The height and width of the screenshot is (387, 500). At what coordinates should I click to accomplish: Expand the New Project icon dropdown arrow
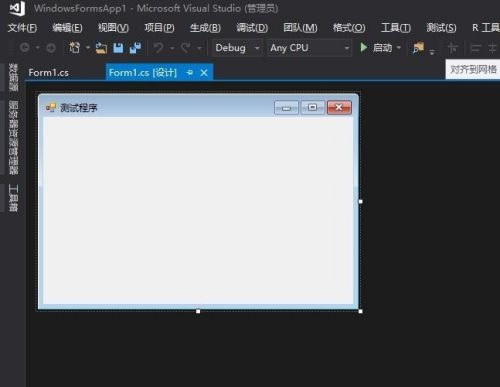(88, 48)
